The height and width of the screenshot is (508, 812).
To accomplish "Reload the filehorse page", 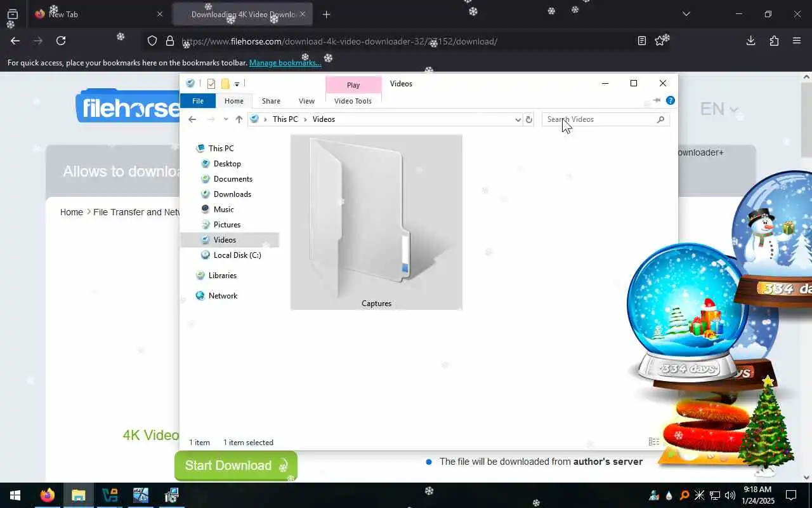I will pos(61,41).
